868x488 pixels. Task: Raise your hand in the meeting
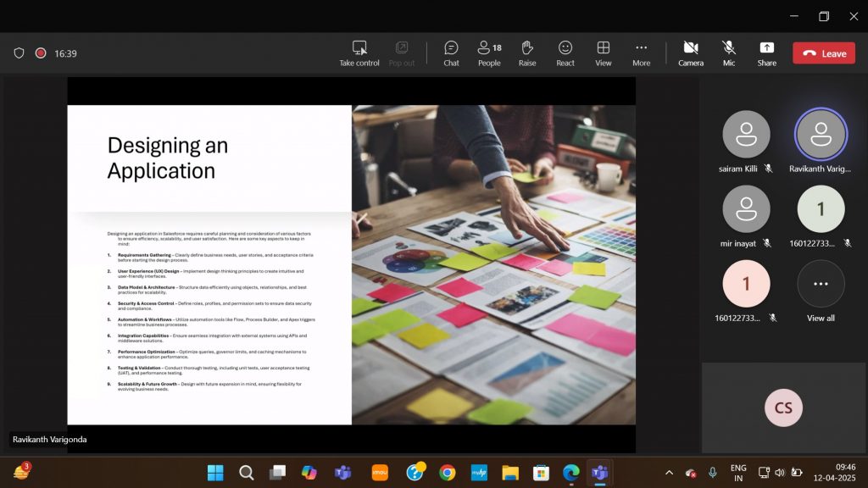527,53
